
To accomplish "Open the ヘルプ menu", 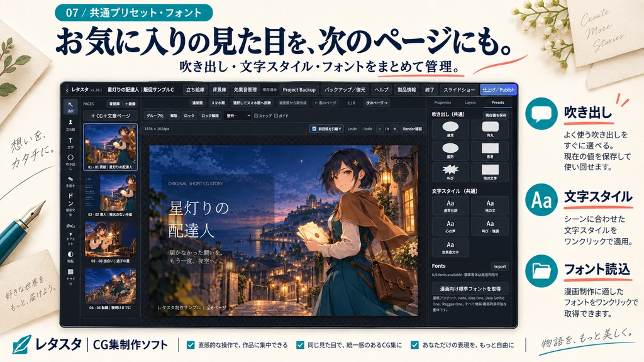I will (381, 90).
